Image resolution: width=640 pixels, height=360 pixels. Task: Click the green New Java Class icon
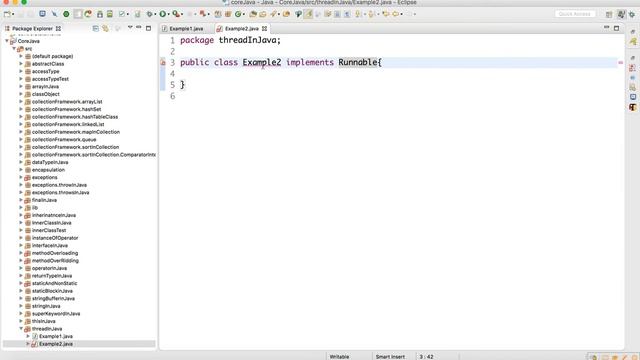(238, 14)
